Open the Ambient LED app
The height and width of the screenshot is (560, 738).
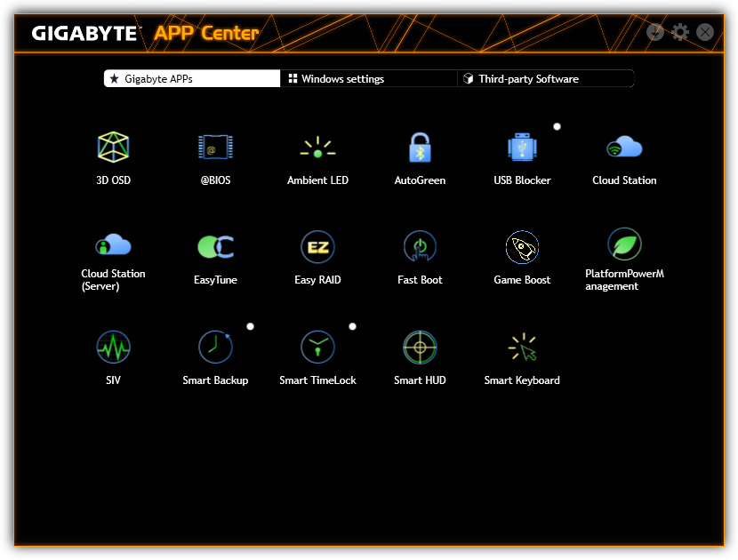click(317, 148)
